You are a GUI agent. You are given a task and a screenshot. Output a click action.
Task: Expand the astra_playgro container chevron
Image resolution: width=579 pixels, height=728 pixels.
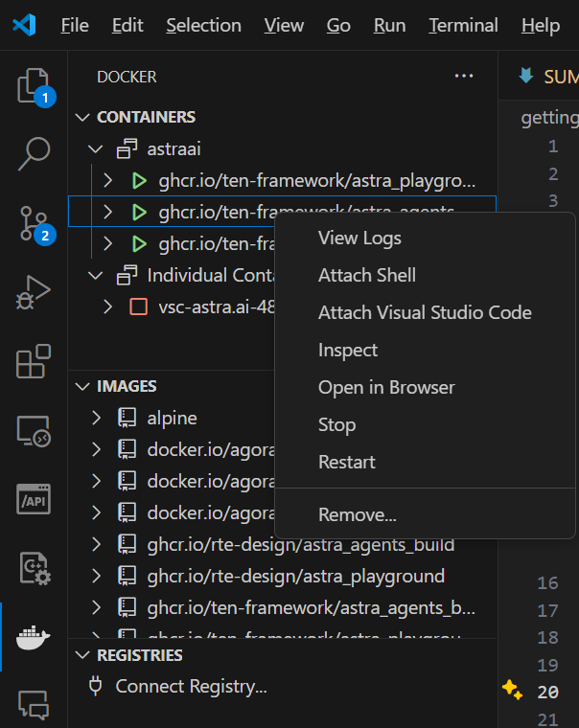click(x=107, y=181)
